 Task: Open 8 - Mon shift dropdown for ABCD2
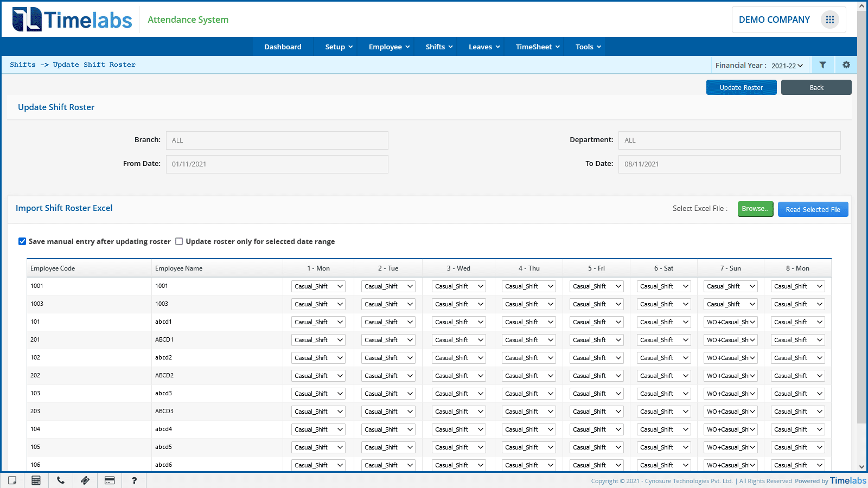[797, 376]
